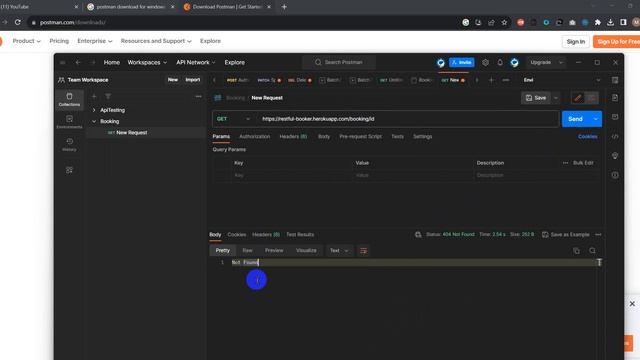Go back with Postman's back arrow

click(x=78, y=62)
